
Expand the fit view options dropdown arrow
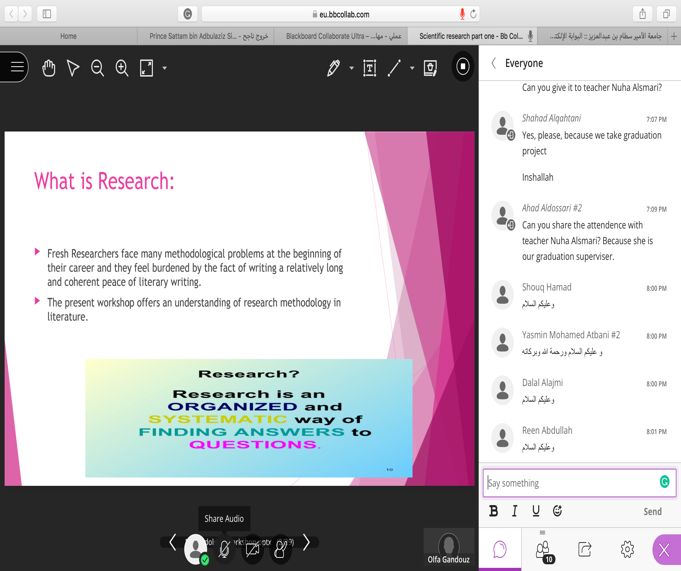[x=165, y=68]
